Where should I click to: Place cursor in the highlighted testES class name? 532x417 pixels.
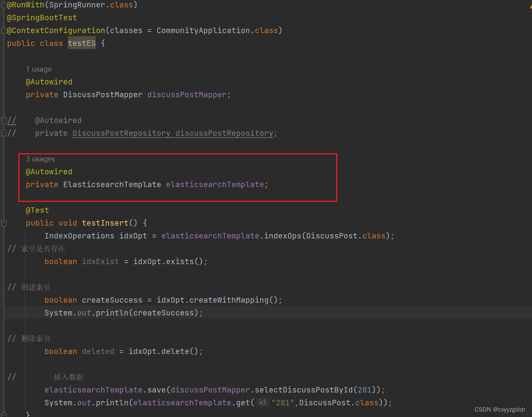[81, 43]
